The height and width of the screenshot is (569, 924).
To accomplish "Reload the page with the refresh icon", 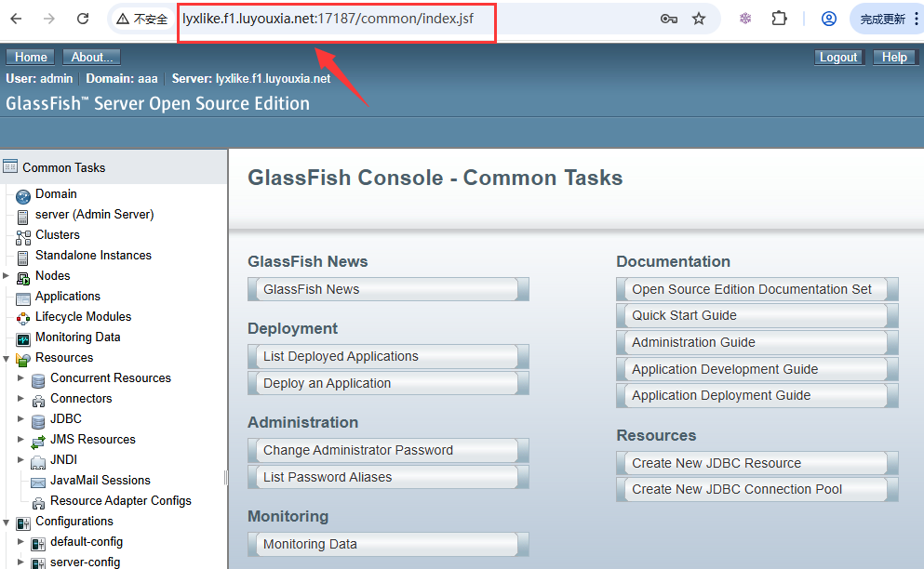I will point(83,19).
